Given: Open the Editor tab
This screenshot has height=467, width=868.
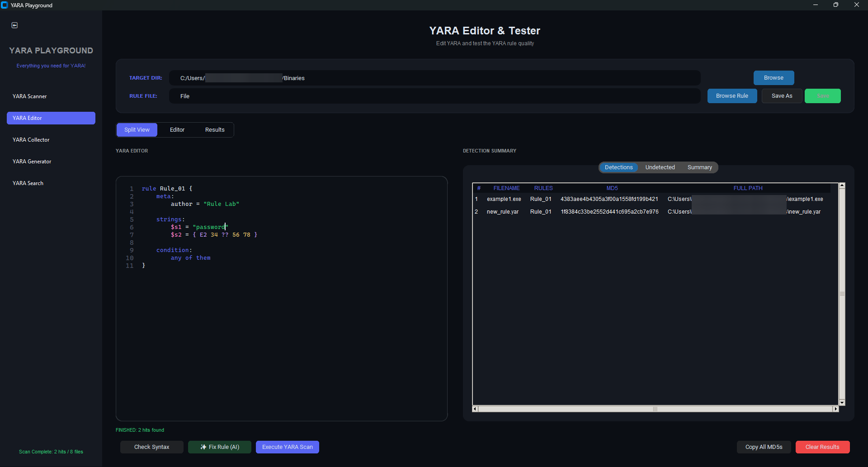Looking at the screenshot, I should 177,130.
